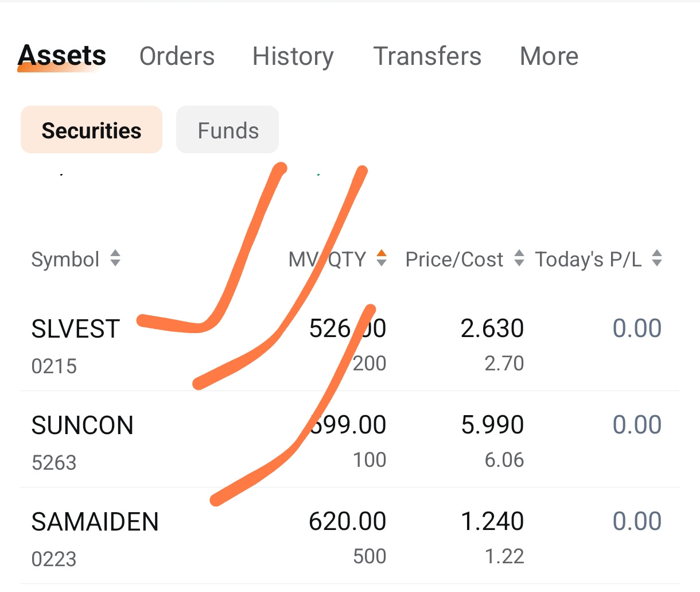Expand the More menu
The height and width of the screenshot is (592, 700).
tap(549, 56)
